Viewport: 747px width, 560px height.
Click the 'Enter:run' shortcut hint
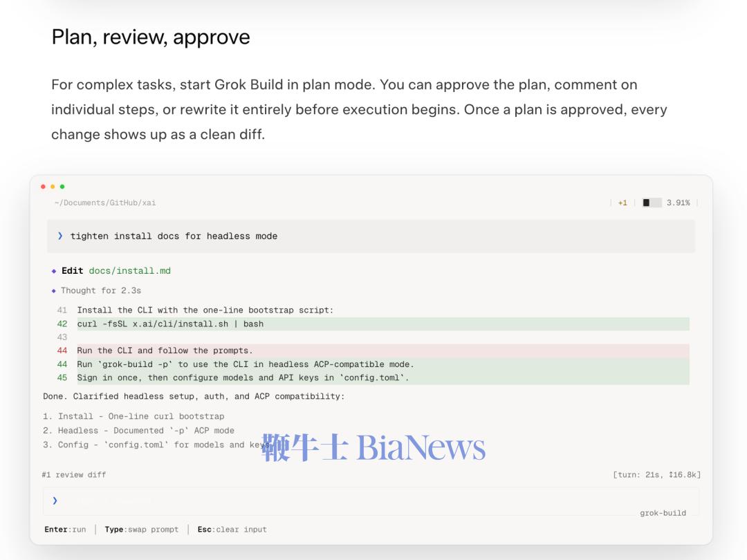click(65, 530)
